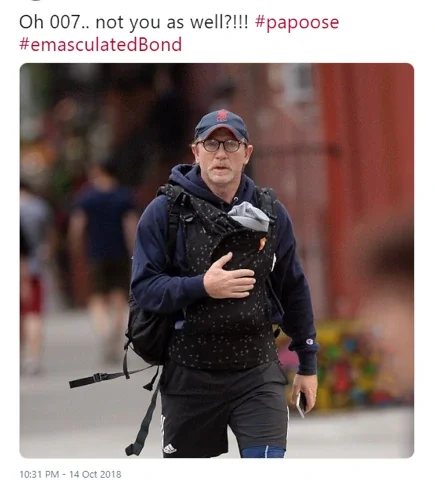Click the blue knee sleeve
Image resolution: width=435 pixels, height=480 pixels.
[263, 452]
